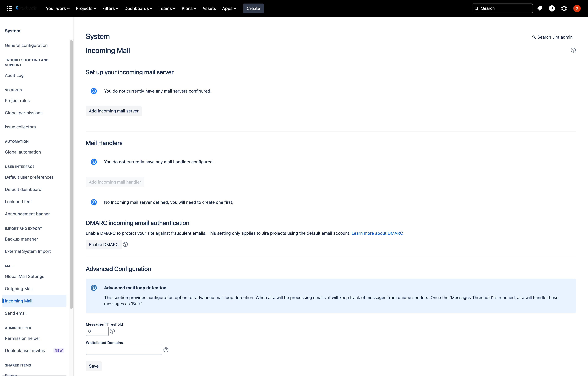588x376 pixels.
Task: Expand the Filters dropdown
Action: point(110,9)
